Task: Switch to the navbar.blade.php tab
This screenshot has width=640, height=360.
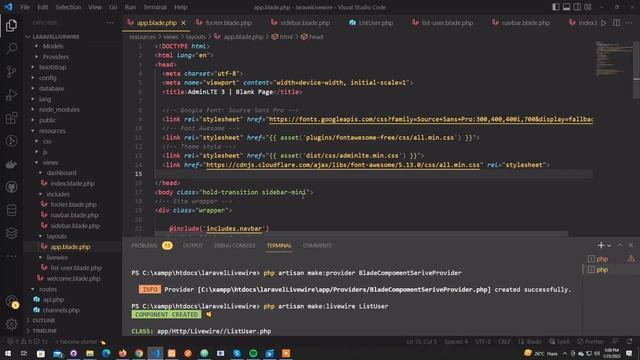Action: tap(524, 23)
